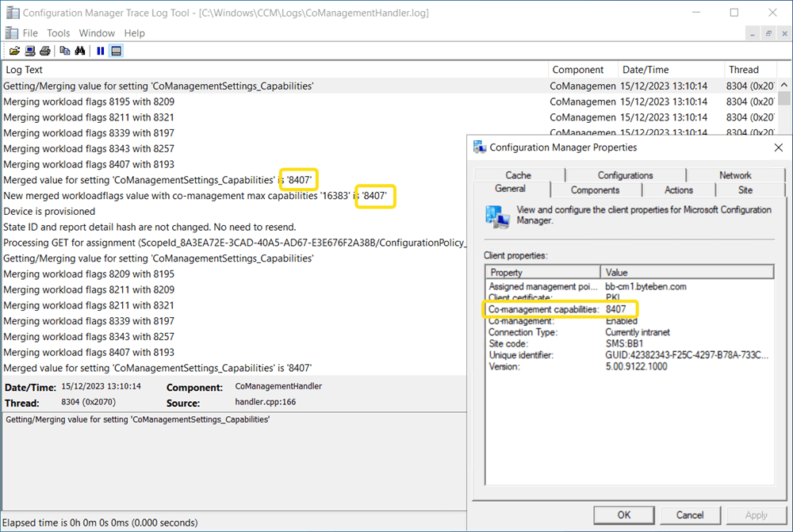Image resolution: width=793 pixels, height=532 pixels.
Task: Open the Tools menu
Action: 58,33
